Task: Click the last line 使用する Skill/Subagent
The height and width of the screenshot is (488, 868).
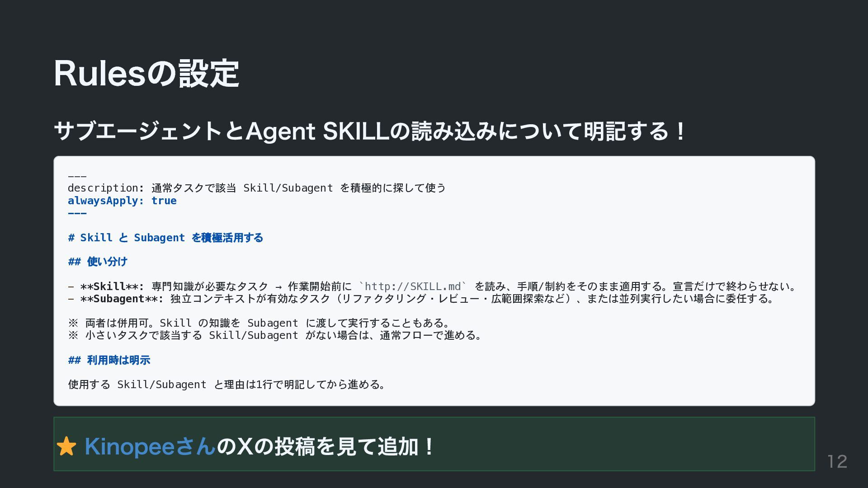Action: coord(227,385)
